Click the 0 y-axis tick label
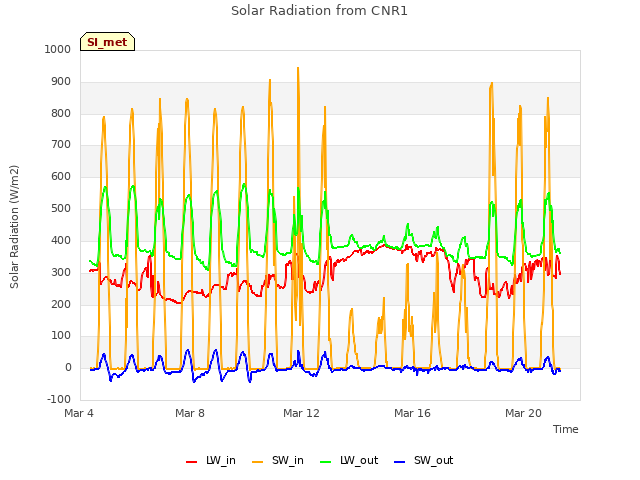This screenshot has width=640, height=480. pos(68,368)
